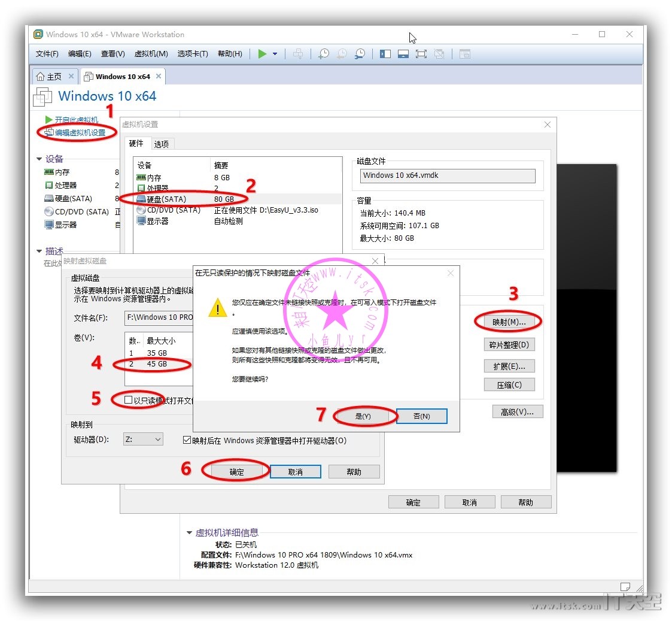
Task: Open the power options arrow beside play icon
Action: (275, 54)
